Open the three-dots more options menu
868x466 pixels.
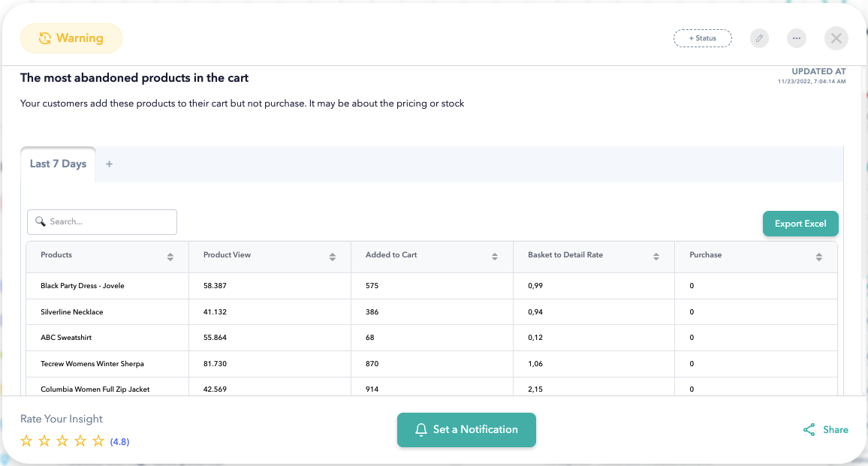coord(797,38)
